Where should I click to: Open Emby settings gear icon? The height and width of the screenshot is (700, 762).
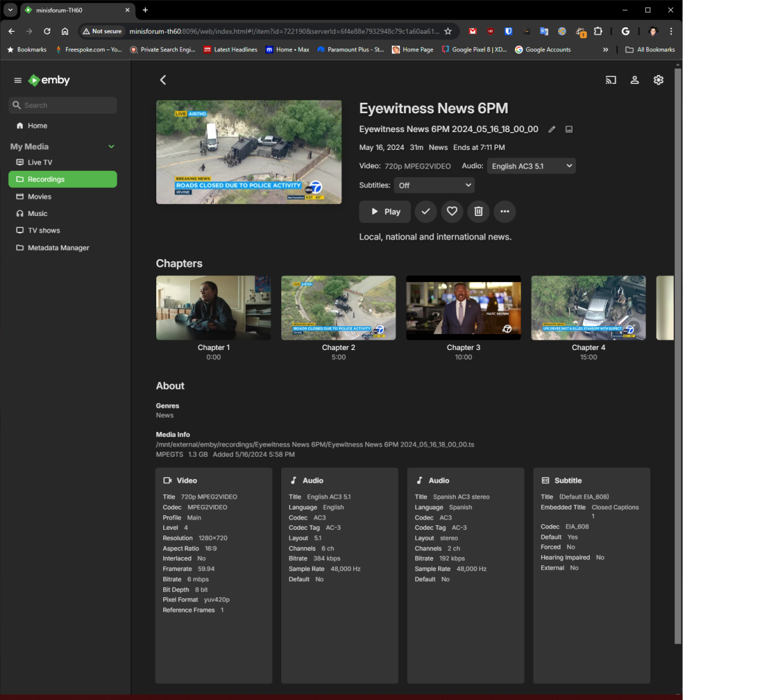click(658, 80)
